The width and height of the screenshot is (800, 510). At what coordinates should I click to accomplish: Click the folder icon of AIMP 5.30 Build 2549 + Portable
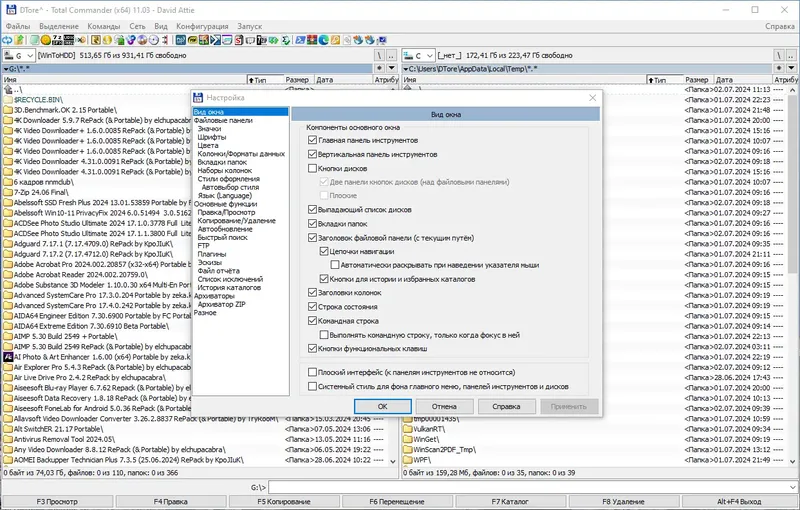coord(8,336)
